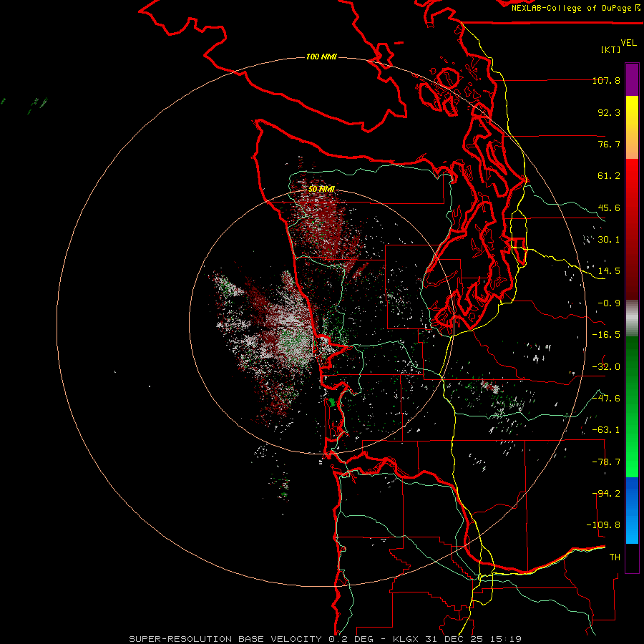This screenshot has height=644, width=644.
Task: Select the 76.7 legend value
Action: (609, 144)
